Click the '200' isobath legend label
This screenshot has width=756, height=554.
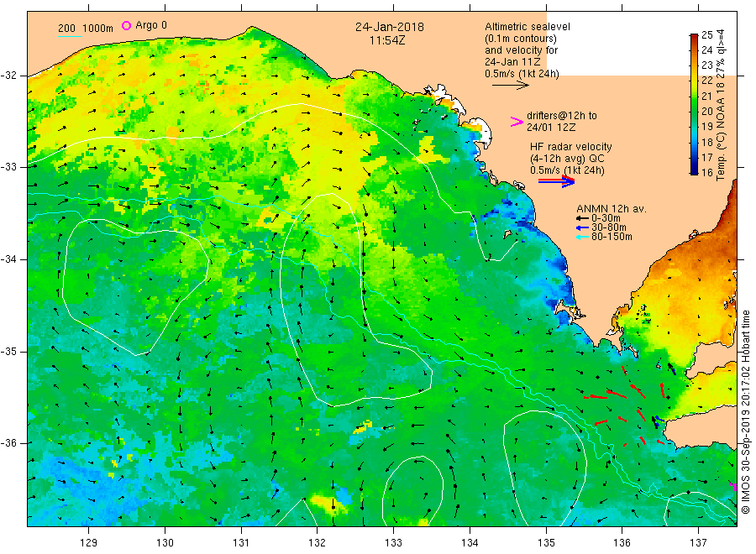point(66,29)
